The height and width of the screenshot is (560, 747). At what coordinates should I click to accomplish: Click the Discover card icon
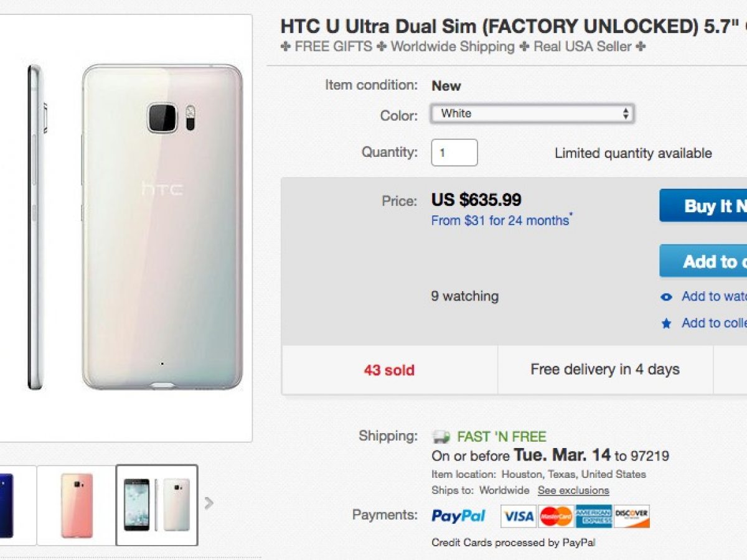(631, 516)
